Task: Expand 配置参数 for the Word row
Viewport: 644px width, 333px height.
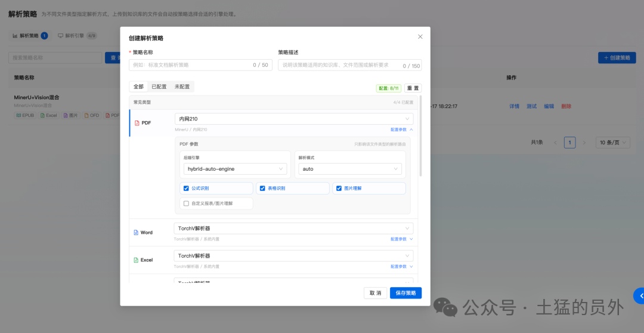Action: point(401,239)
